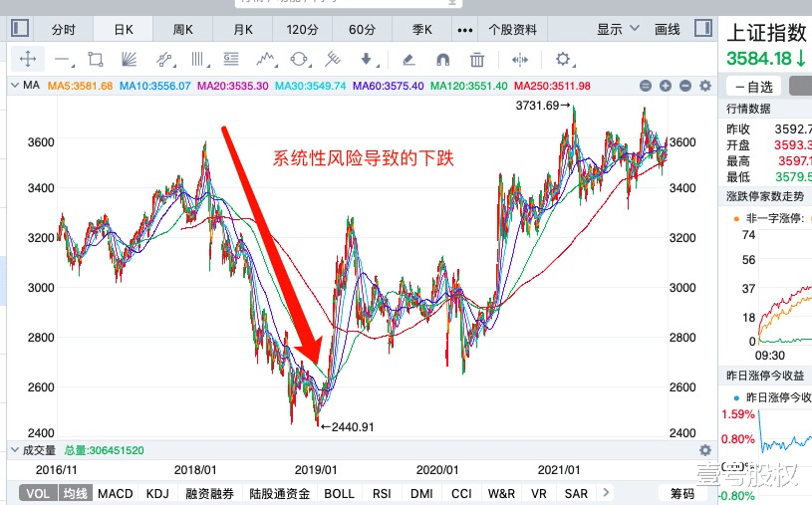Select the 融资融券 margin indicator
The image size is (812, 505).
tap(210, 494)
